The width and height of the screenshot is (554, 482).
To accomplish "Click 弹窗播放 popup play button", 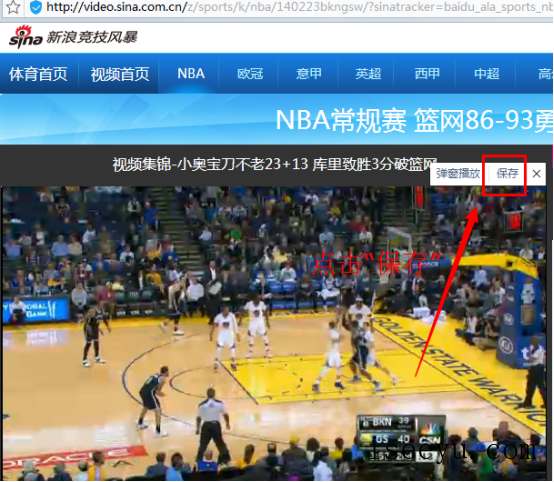I will coord(458,174).
